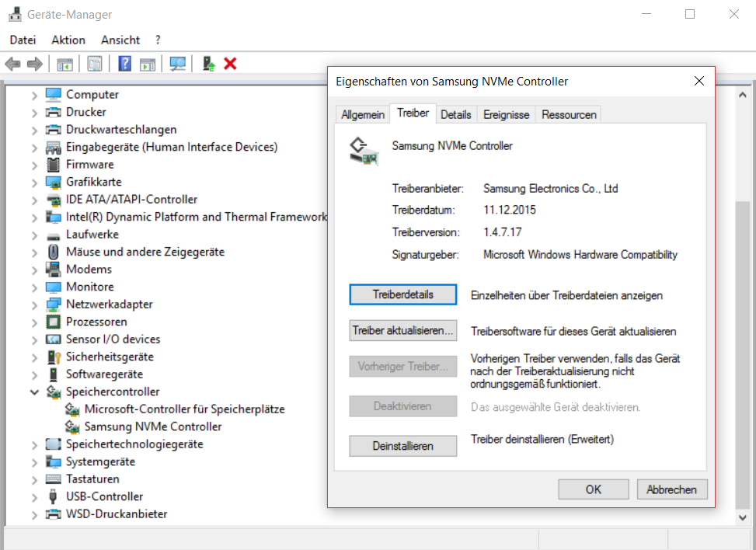756x550 pixels.
Task: Select the Computer category icon in the tree
Action: coord(54,95)
